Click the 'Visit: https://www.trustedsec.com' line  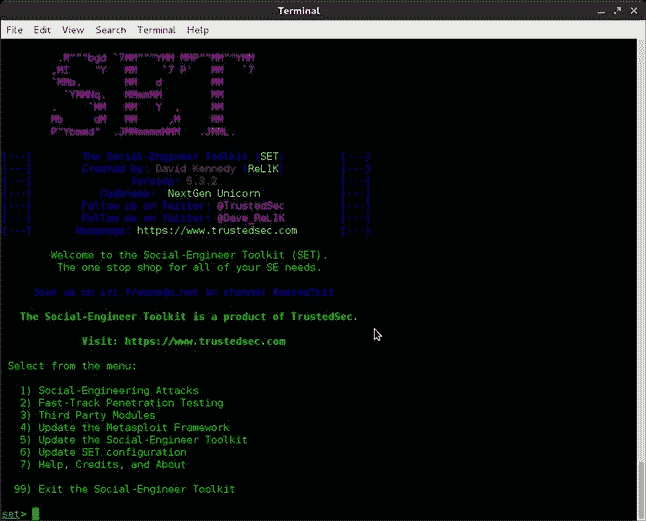pyautogui.click(x=183, y=341)
